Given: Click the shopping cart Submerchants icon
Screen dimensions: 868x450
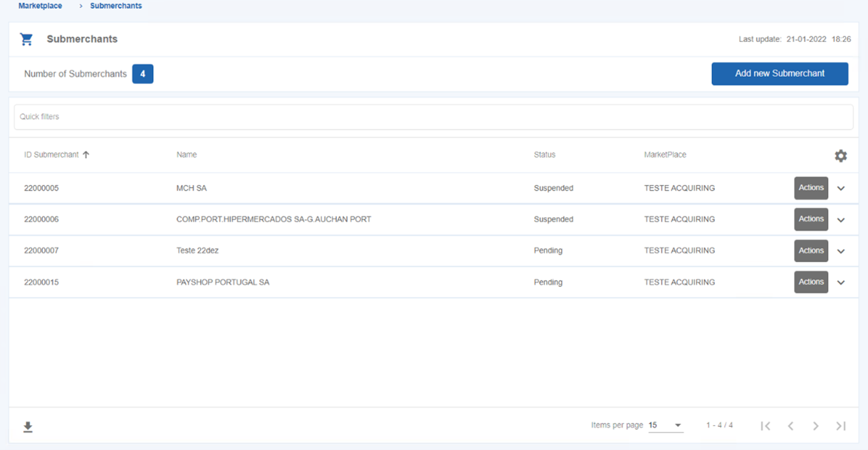Looking at the screenshot, I should pyautogui.click(x=27, y=39).
